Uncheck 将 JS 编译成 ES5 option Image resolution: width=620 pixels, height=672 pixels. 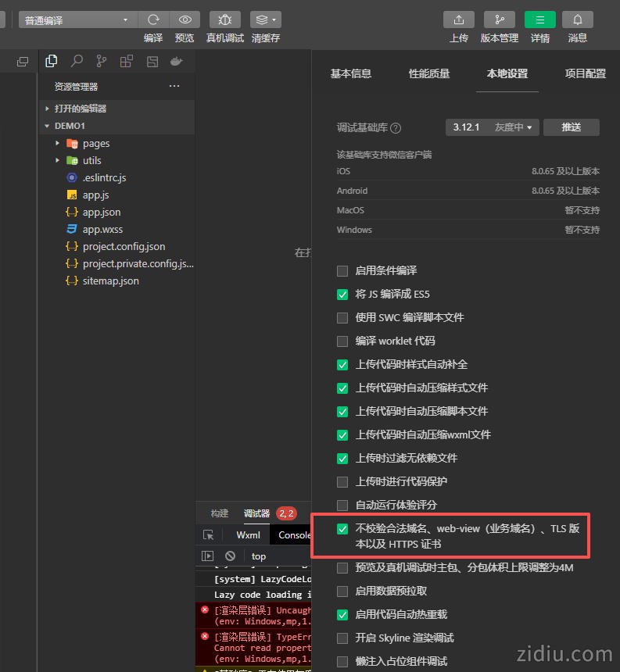tap(342, 295)
